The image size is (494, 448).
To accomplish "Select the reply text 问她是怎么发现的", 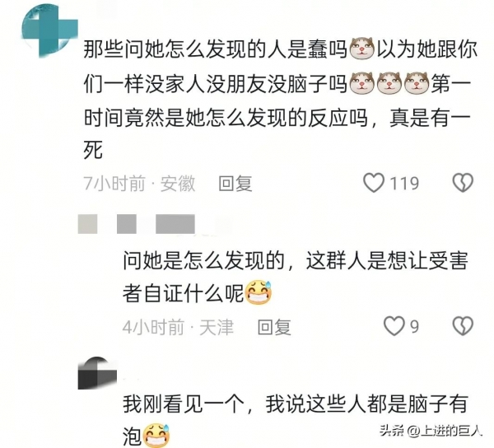I will point(296,277).
